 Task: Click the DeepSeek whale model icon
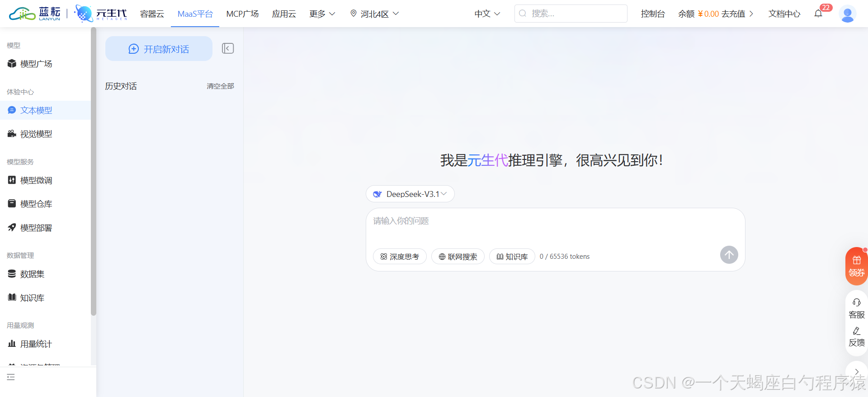tap(377, 194)
